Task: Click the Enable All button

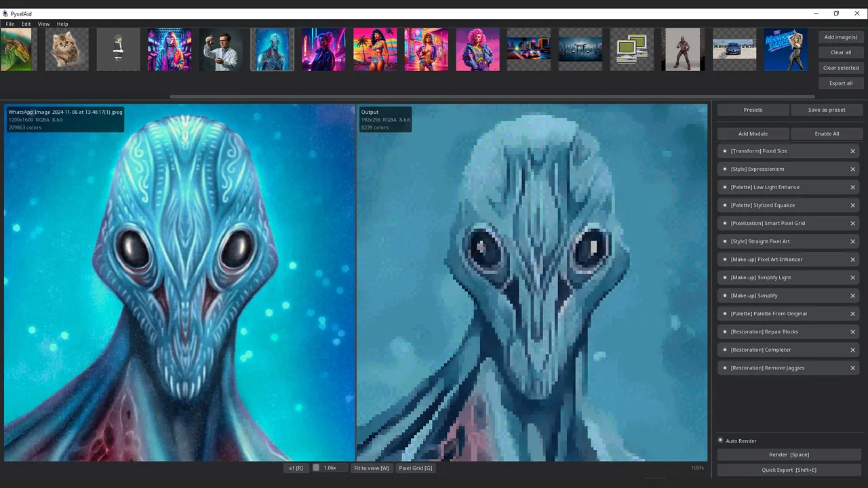Action: click(827, 134)
